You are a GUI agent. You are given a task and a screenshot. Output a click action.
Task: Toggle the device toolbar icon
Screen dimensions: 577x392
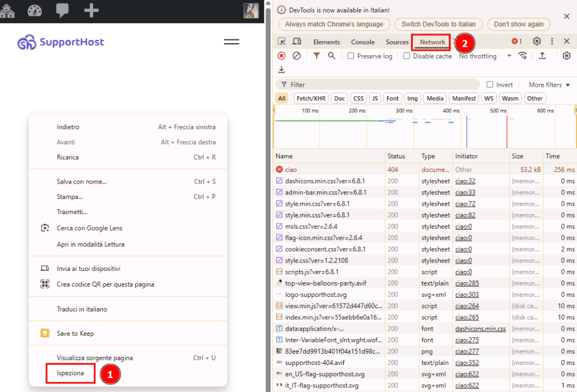click(x=296, y=42)
